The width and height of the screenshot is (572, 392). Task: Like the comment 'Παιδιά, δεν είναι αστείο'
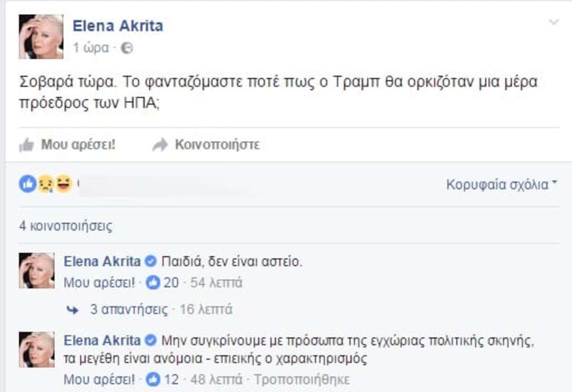pyautogui.click(x=99, y=283)
